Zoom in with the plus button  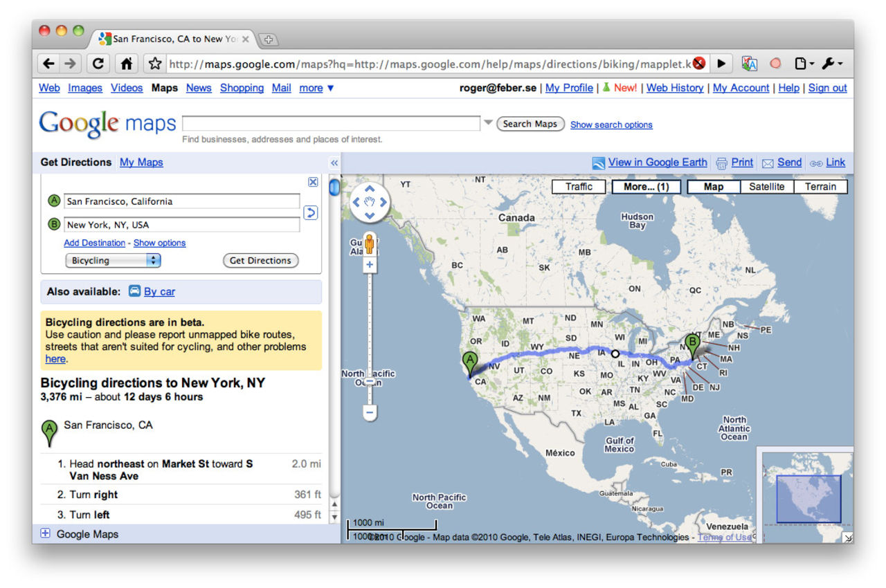pyautogui.click(x=370, y=264)
